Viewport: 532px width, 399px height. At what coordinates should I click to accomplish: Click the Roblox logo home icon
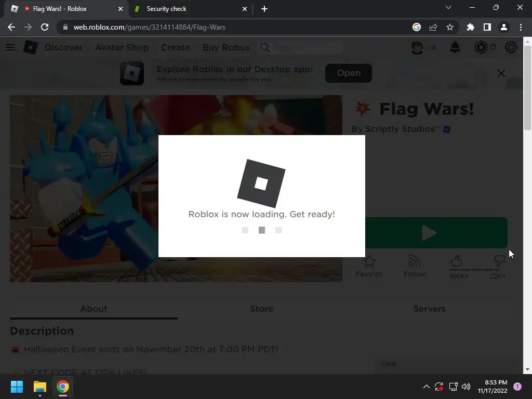pos(30,47)
